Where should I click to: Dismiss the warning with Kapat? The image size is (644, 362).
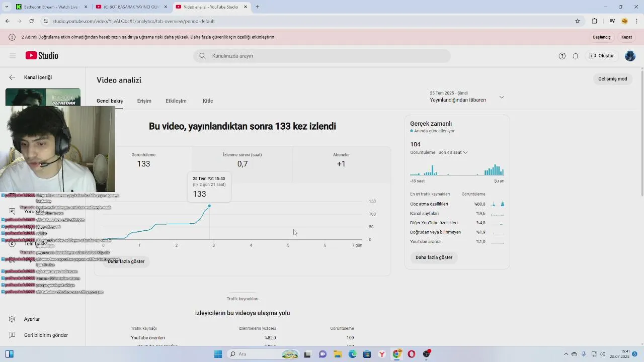click(x=626, y=37)
